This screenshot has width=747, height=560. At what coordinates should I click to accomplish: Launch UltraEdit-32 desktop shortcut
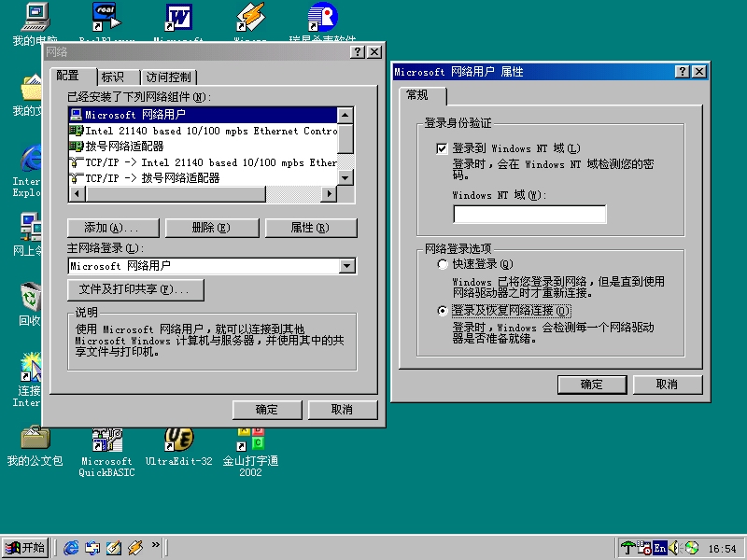click(x=178, y=439)
